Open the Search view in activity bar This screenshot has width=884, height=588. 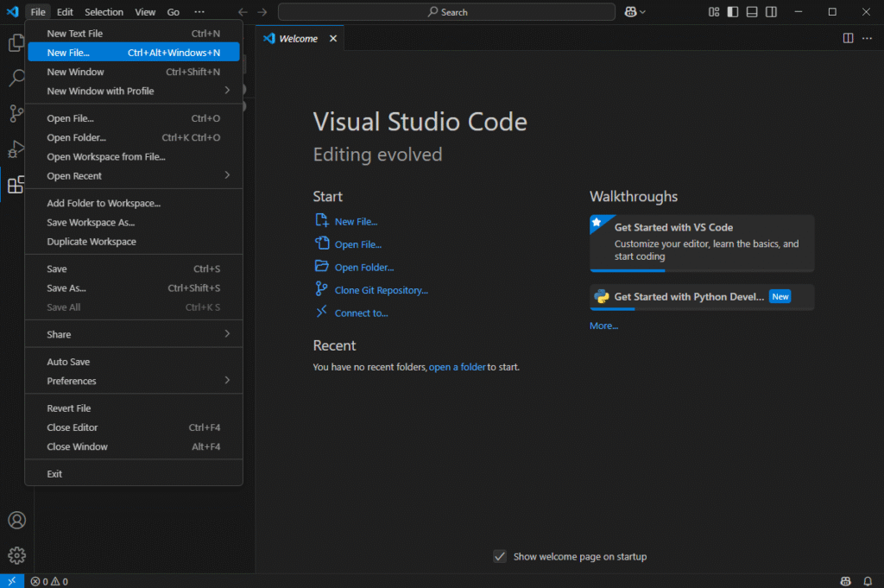point(16,78)
